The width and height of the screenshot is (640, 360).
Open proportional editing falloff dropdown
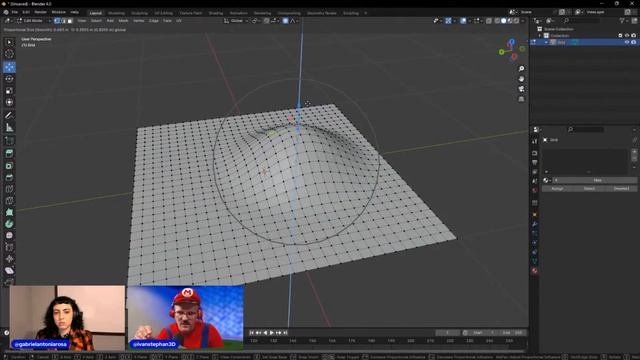click(294, 20)
